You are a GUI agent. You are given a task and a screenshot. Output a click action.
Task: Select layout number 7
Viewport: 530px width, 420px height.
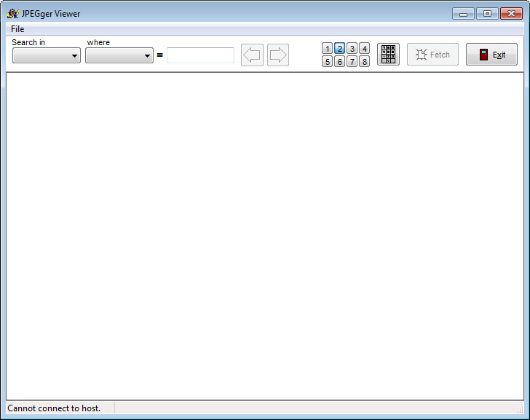[352, 61]
